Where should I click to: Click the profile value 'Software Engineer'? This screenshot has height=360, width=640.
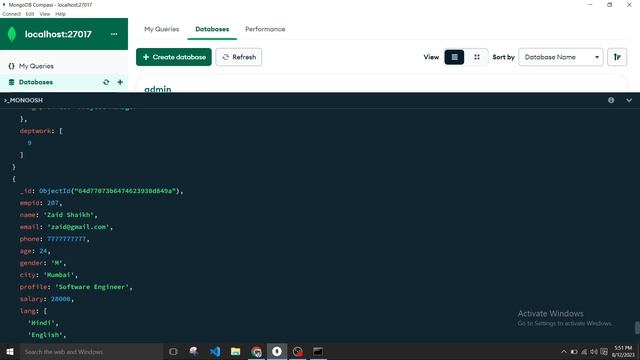pyautogui.click(x=92, y=287)
